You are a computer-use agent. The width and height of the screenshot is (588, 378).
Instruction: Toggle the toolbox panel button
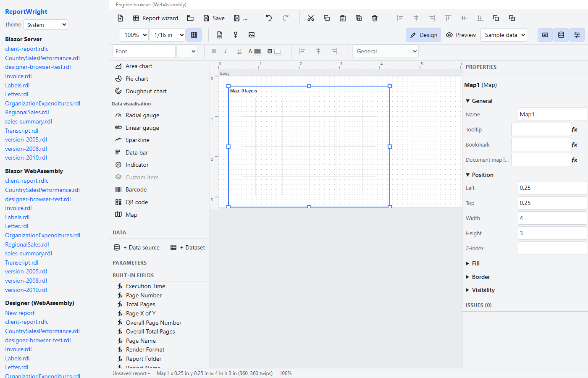545,35
